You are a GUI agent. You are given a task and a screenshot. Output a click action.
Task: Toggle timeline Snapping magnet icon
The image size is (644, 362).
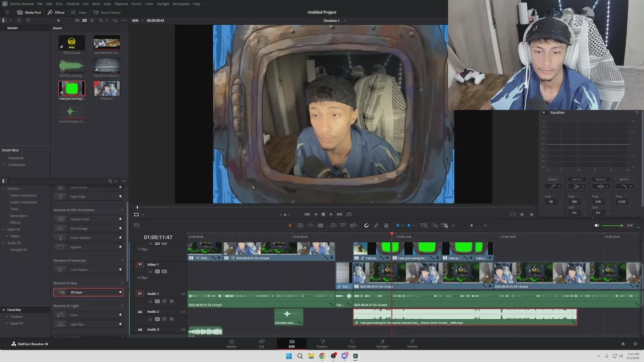pyautogui.click(x=366, y=225)
